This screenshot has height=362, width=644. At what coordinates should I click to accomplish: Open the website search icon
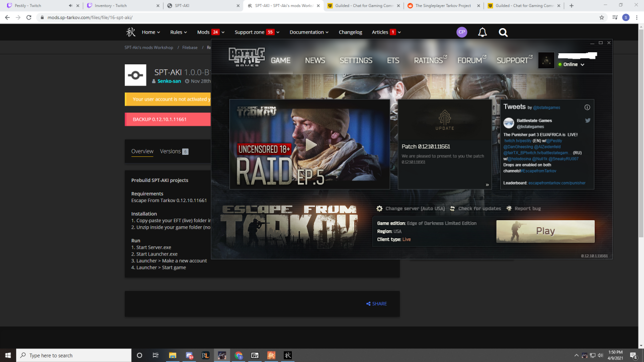(503, 32)
